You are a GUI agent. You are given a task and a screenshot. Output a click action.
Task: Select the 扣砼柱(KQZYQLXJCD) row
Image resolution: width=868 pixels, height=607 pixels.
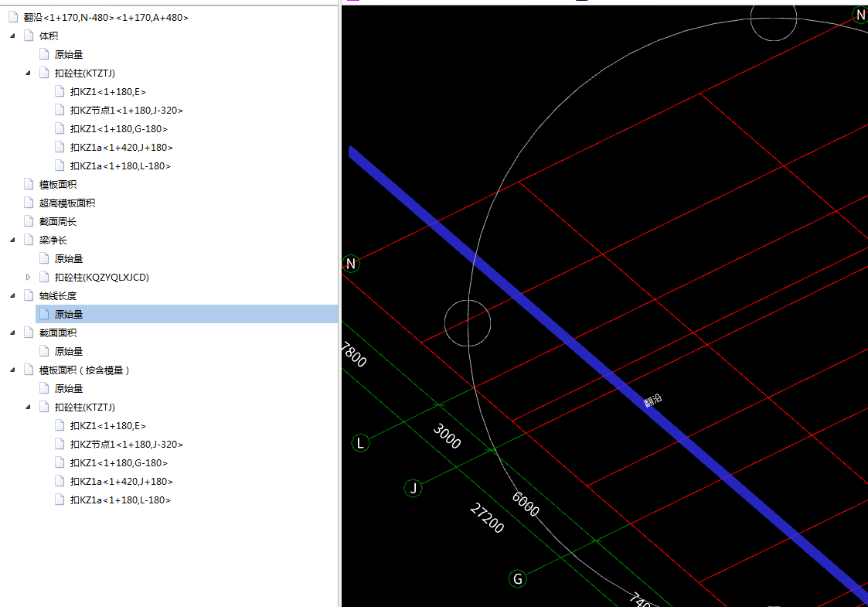(x=102, y=278)
